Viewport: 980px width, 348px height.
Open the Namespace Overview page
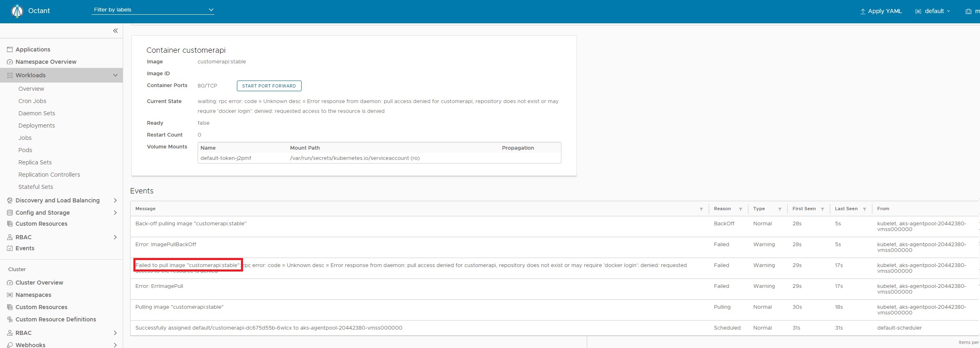46,62
